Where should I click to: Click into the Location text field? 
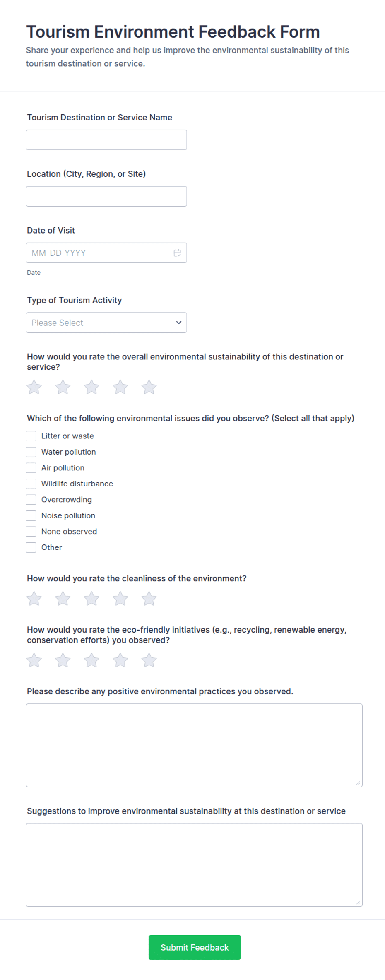[x=106, y=196]
